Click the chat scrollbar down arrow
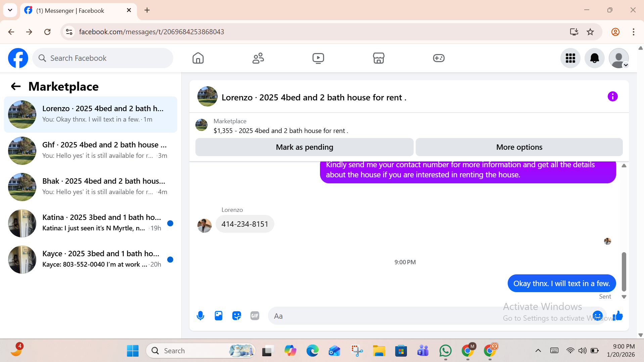This screenshot has width=644, height=362. pos(624,297)
